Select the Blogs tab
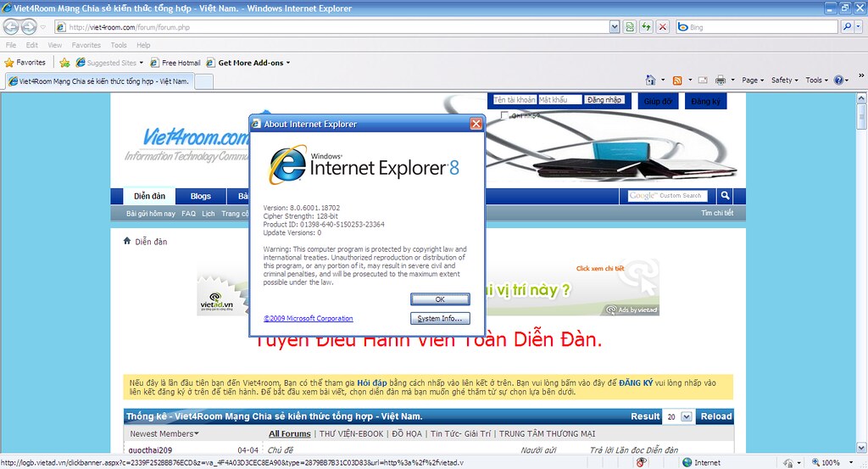The height and width of the screenshot is (469, 868). pyautogui.click(x=200, y=196)
